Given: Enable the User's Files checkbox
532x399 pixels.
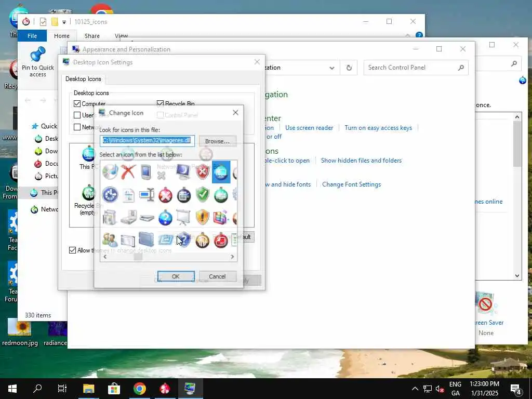Looking at the screenshot, I should click(x=77, y=115).
